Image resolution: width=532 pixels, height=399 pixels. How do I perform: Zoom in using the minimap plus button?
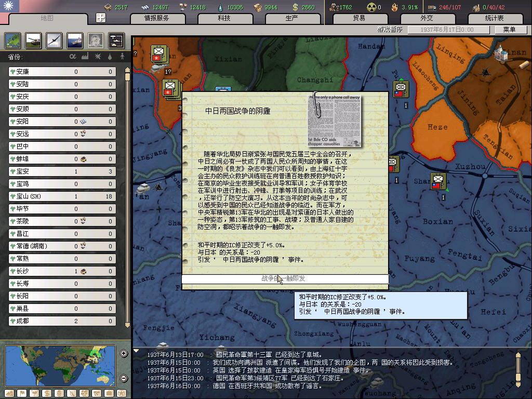(124, 353)
